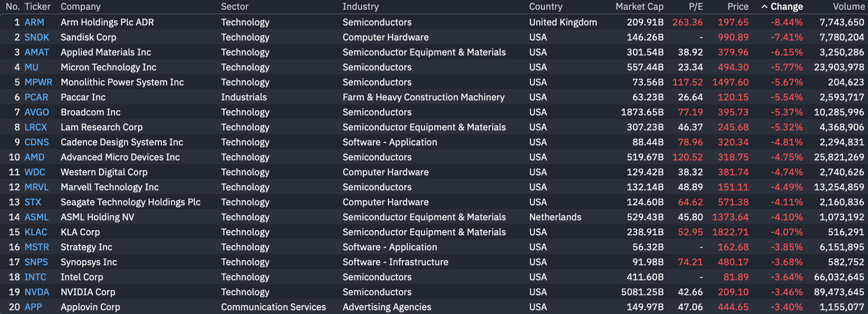Click the No. column header
This screenshot has width=868, height=314.
(13, 7)
